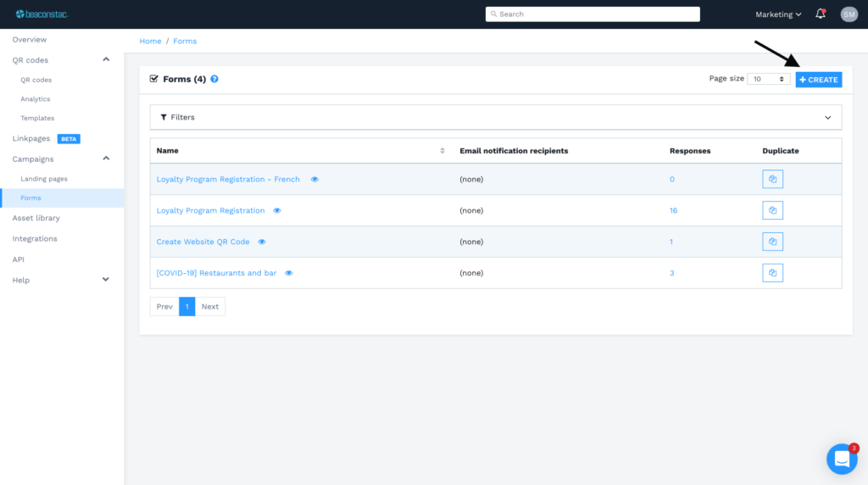Open the SM user avatar menu
Viewport: 868px width, 485px height.
click(x=849, y=14)
